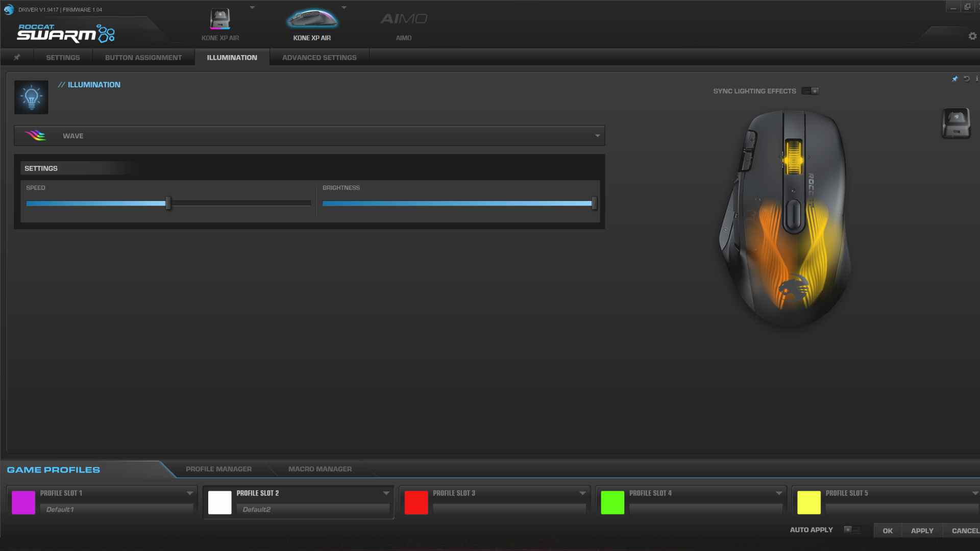Open Profile Slot 2 dropdown arrow
This screenshot has height=551, width=980.
tap(386, 493)
